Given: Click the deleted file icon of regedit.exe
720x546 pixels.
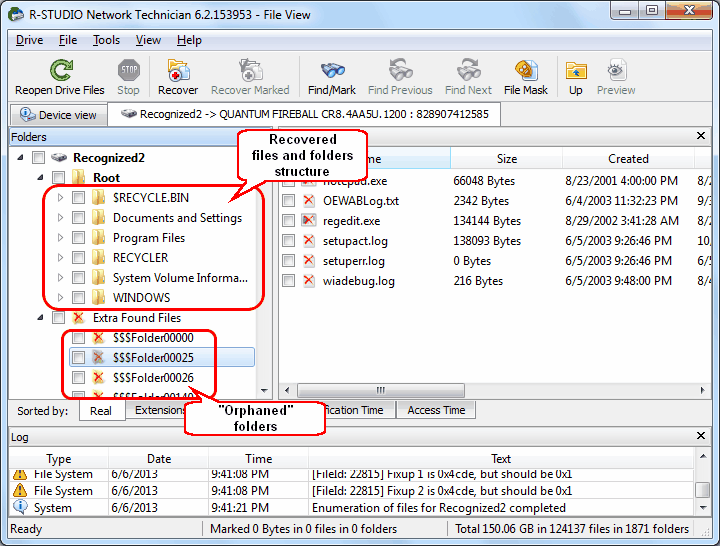Looking at the screenshot, I should pyautogui.click(x=309, y=220).
